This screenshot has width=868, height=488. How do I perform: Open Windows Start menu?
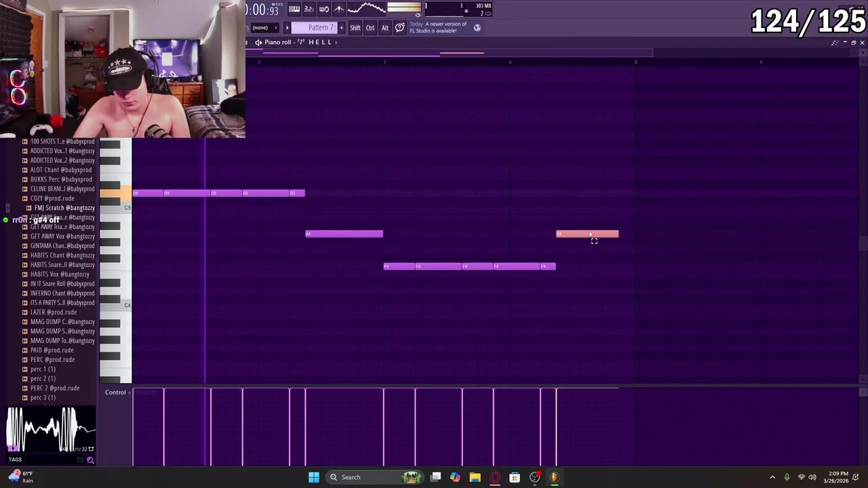pyautogui.click(x=314, y=477)
